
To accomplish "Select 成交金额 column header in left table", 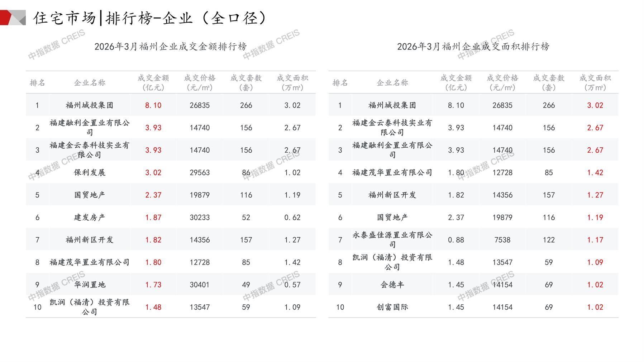I will click(x=153, y=83).
